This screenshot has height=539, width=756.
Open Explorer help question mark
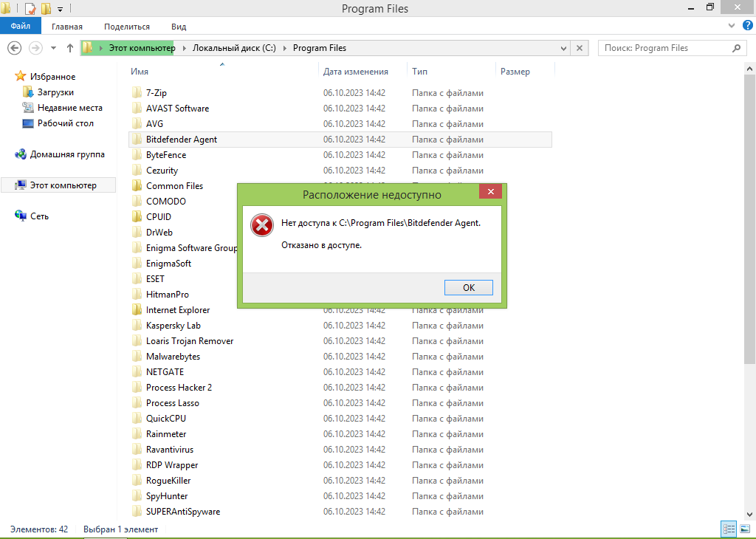(747, 26)
